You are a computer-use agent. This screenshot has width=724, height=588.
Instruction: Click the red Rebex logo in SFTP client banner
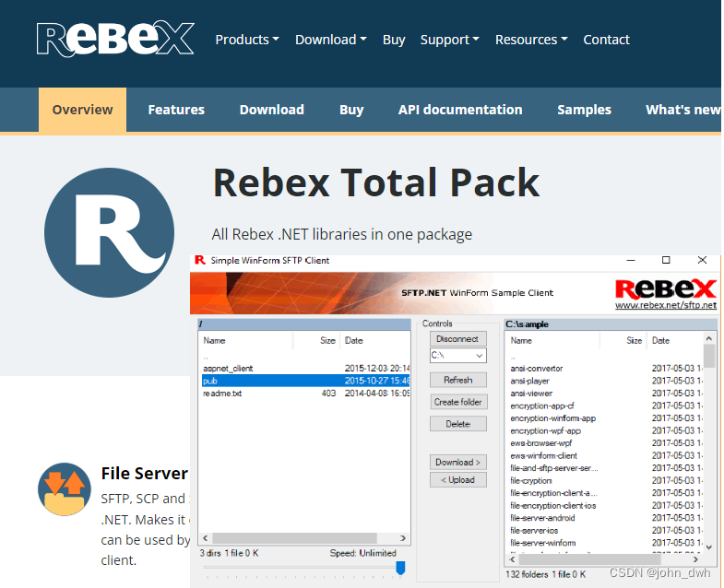665,288
